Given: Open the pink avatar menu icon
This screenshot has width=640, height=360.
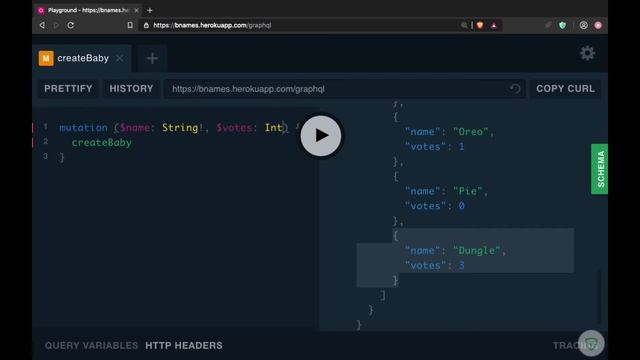Looking at the screenshot, I should [598, 25].
